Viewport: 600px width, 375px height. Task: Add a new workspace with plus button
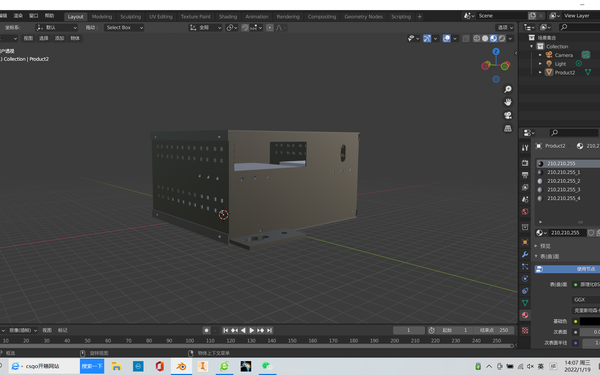419,16
